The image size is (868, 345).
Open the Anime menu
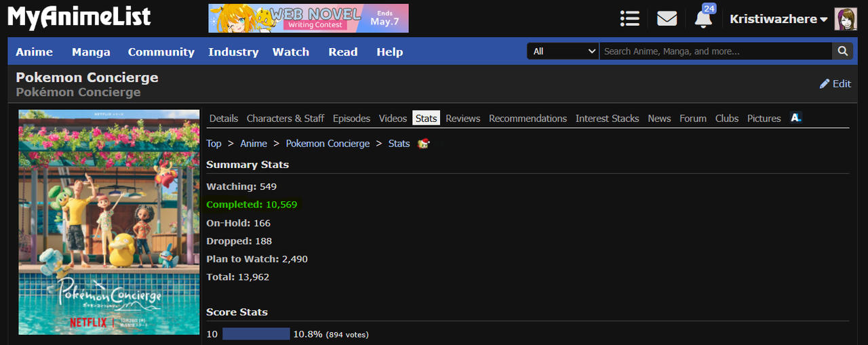[35, 52]
